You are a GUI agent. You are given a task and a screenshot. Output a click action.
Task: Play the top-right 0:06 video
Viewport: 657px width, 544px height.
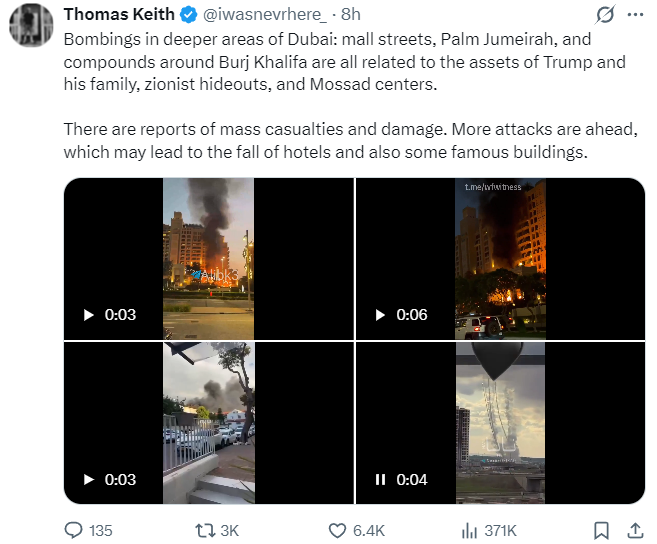point(380,314)
